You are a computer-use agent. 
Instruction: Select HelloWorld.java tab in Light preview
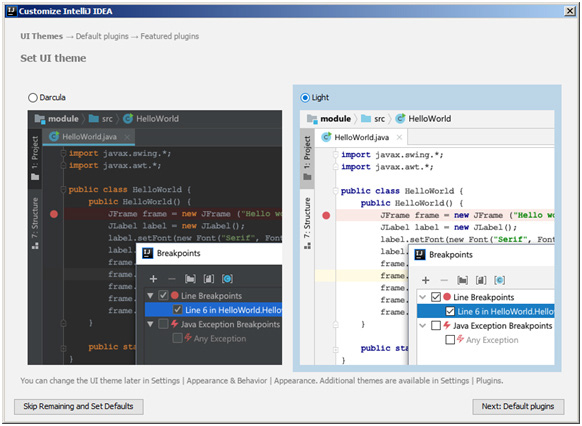(361, 138)
